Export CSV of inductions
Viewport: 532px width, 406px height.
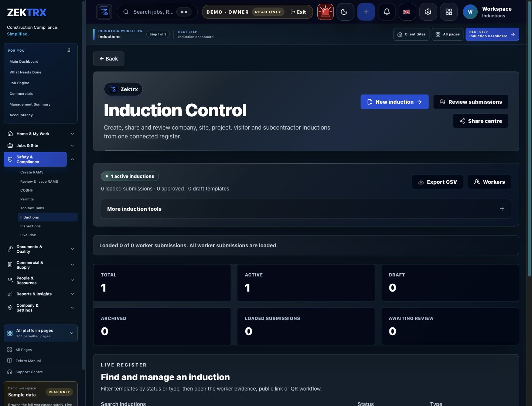pyautogui.click(x=437, y=182)
